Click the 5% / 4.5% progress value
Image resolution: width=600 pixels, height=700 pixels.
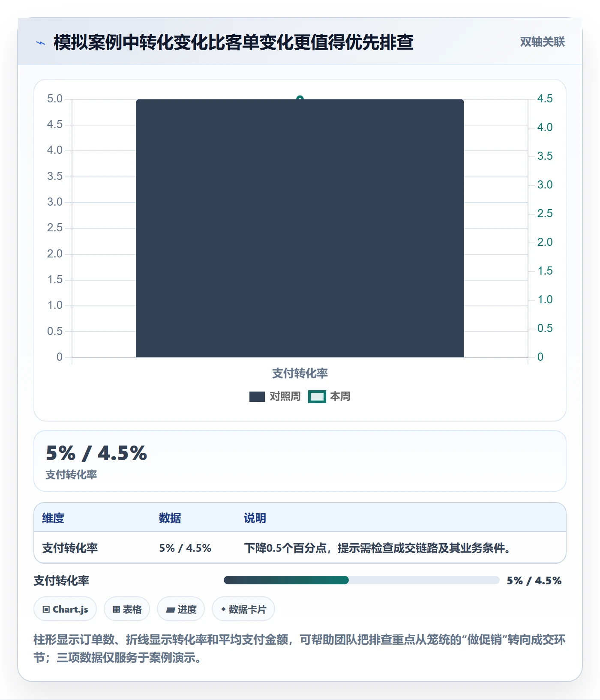pyautogui.click(x=534, y=580)
